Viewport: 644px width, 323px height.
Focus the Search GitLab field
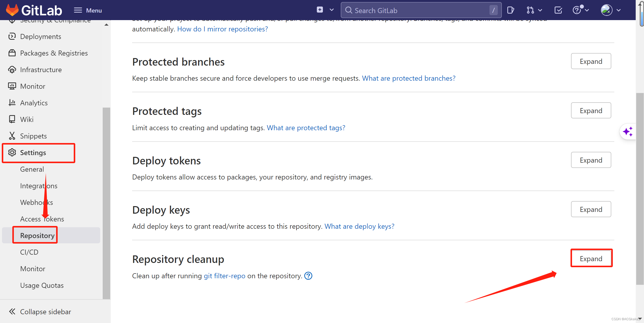click(421, 10)
